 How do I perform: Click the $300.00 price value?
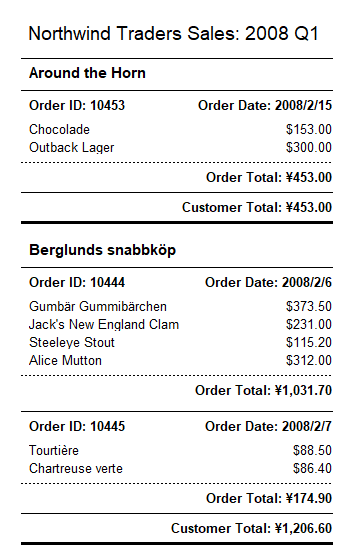(x=309, y=147)
